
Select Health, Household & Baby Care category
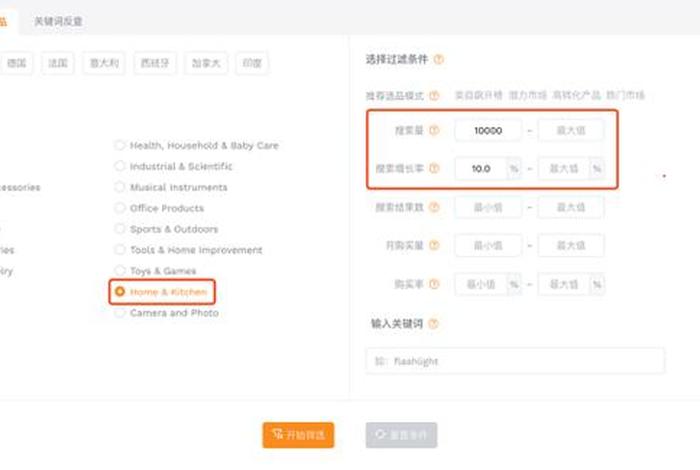[x=120, y=145]
